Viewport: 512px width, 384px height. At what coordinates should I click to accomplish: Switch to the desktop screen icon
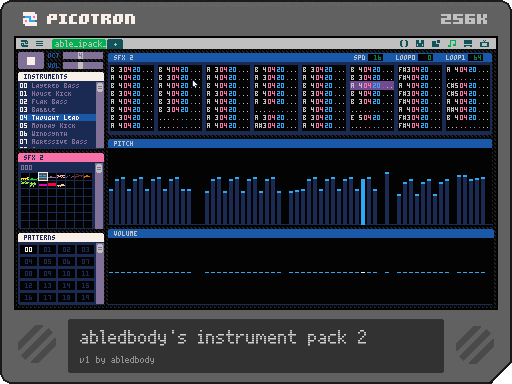coord(468,44)
